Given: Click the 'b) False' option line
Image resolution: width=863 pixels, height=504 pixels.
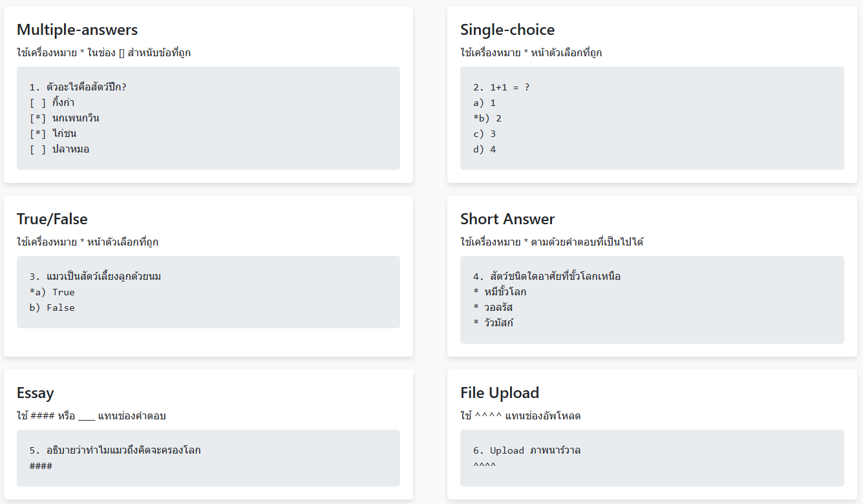Looking at the screenshot, I should (52, 308).
